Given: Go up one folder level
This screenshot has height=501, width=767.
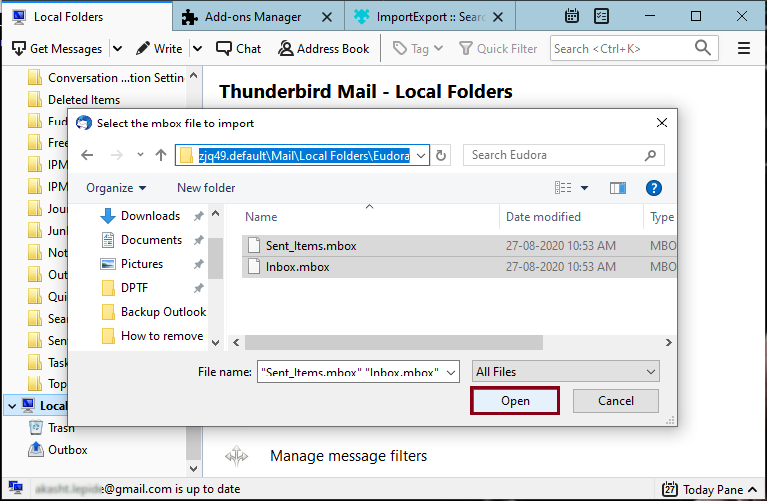Looking at the screenshot, I should (x=161, y=155).
